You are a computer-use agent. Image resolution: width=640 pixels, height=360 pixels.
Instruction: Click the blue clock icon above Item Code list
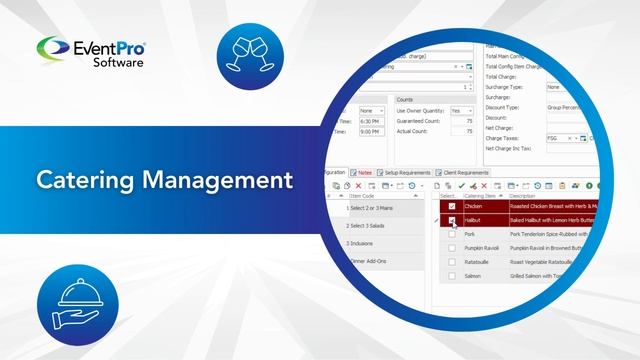[412, 186]
